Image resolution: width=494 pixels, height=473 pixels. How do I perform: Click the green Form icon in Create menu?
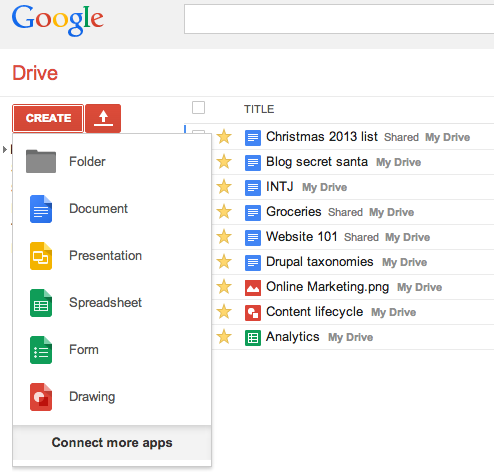tap(41, 350)
